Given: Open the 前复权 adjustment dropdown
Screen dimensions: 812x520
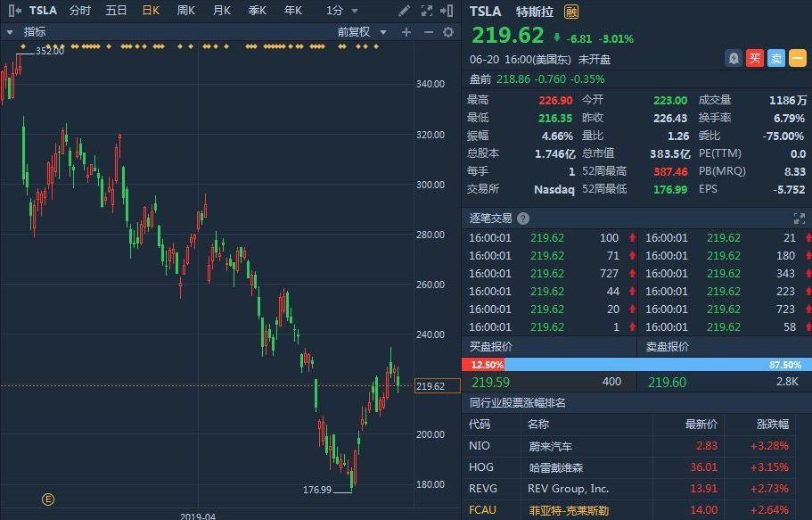Looking at the screenshot, I should point(362,32).
